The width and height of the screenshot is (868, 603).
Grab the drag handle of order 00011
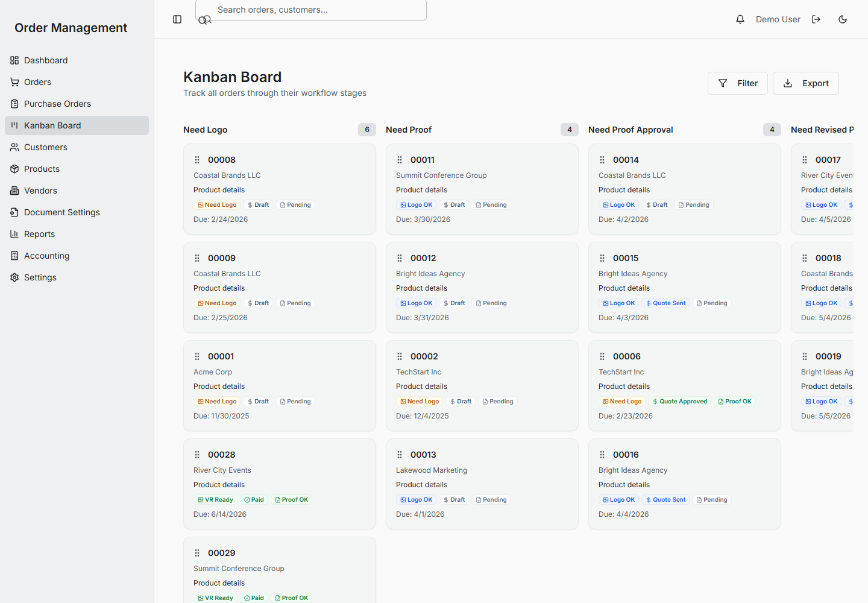400,160
